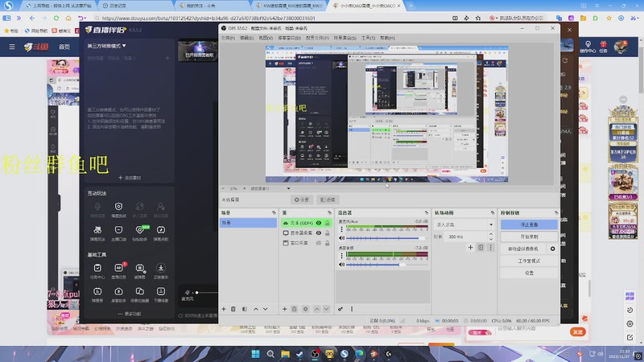
Task: Remove selected source with trash icon
Action: 294,309
